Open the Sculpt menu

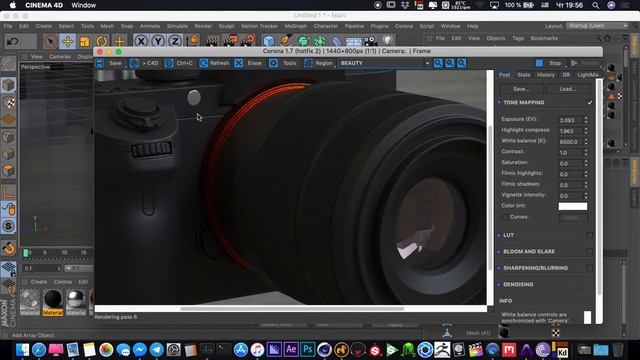226,26
